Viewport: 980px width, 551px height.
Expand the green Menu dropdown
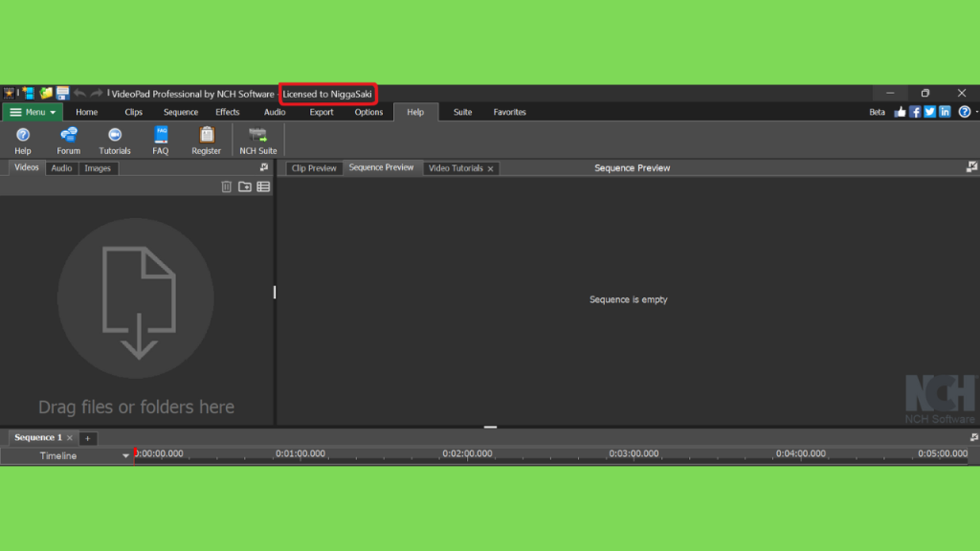(x=33, y=113)
